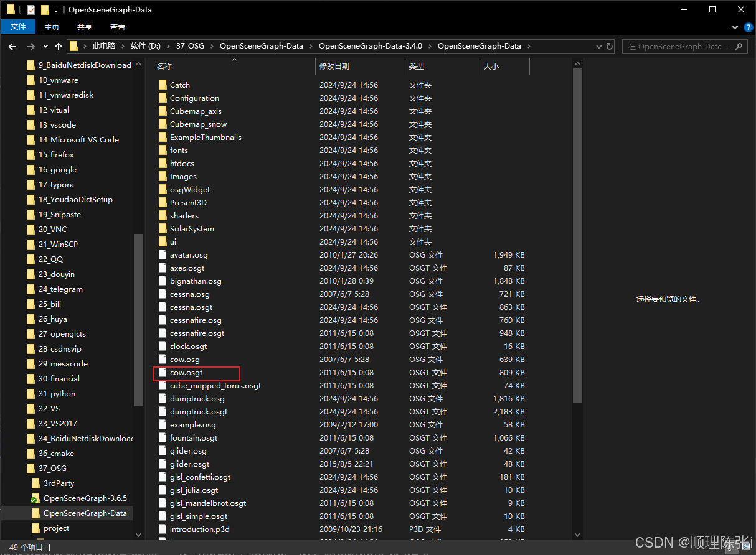This screenshot has height=555, width=756.
Task: Select the cow.osgt file
Action: [x=186, y=372]
